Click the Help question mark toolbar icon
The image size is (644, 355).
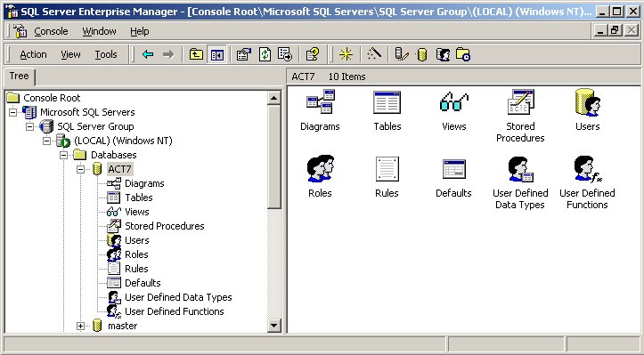click(x=313, y=54)
